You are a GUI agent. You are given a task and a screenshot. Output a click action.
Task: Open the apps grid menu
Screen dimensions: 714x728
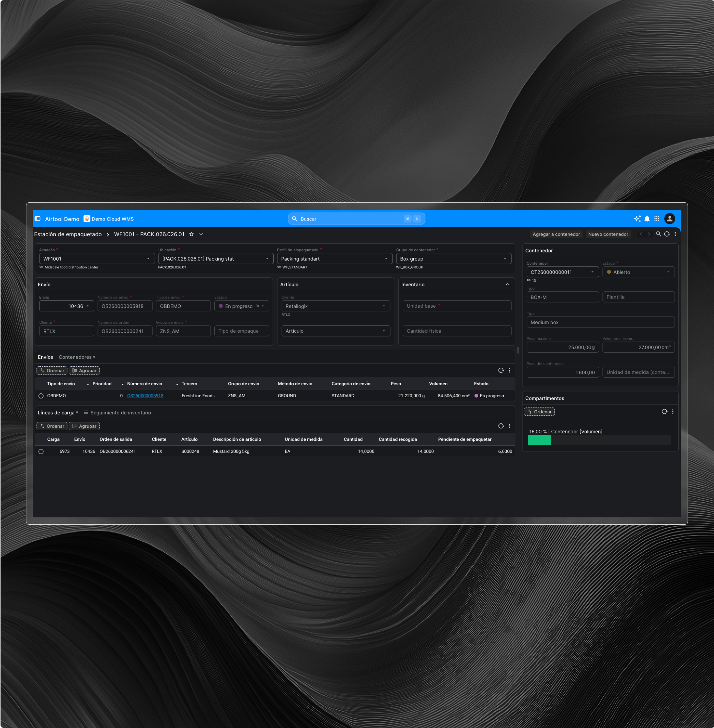tap(657, 219)
